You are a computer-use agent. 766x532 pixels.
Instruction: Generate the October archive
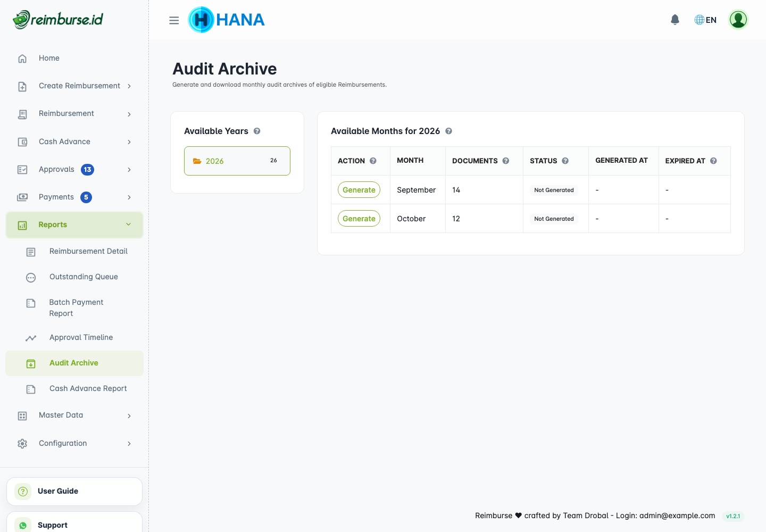tap(359, 219)
